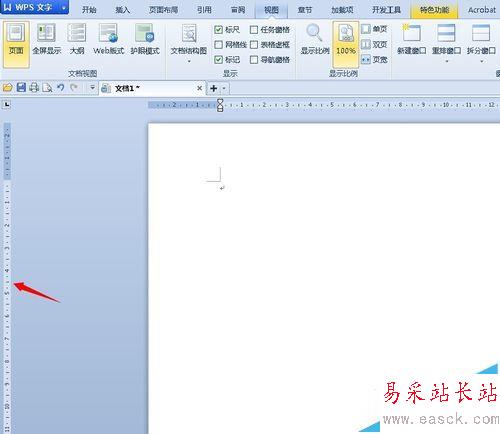Viewport: 500px width, 434px height.
Task: Open the 重排窗口 dropdown arrow
Action: click(447, 61)
